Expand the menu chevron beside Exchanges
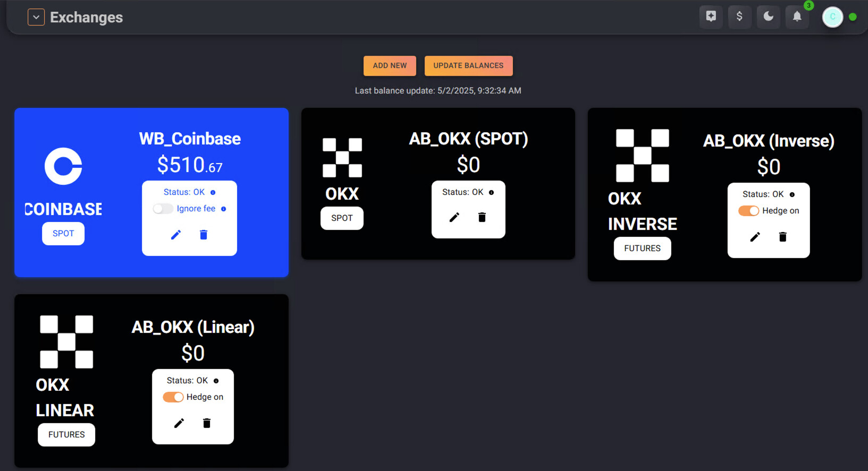The image size is (868, 471). [36, 17]
